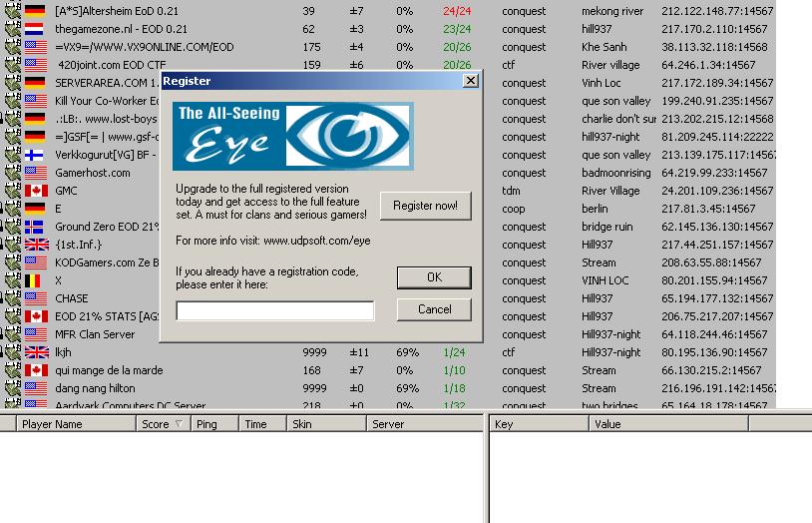Select the MFR Clan Server name

coord(95,334)
